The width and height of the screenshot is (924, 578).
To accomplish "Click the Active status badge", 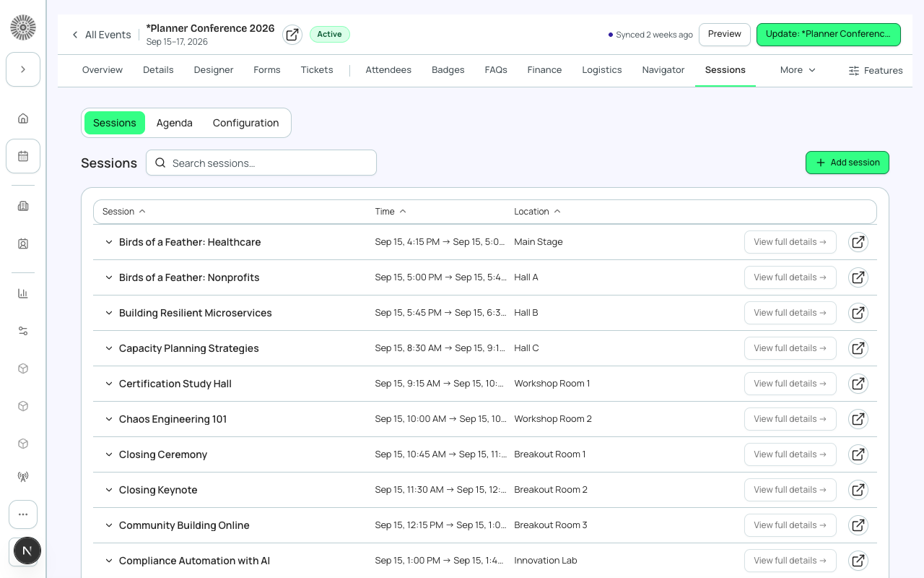I will coord(330,34).
